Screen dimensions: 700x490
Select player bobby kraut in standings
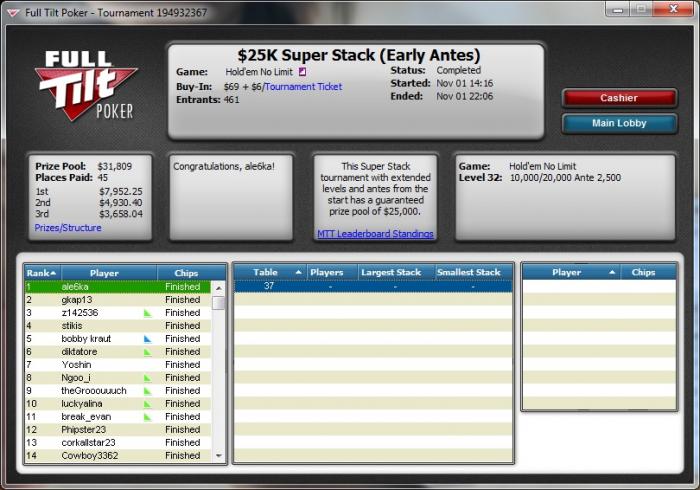[x=118, y=339]
